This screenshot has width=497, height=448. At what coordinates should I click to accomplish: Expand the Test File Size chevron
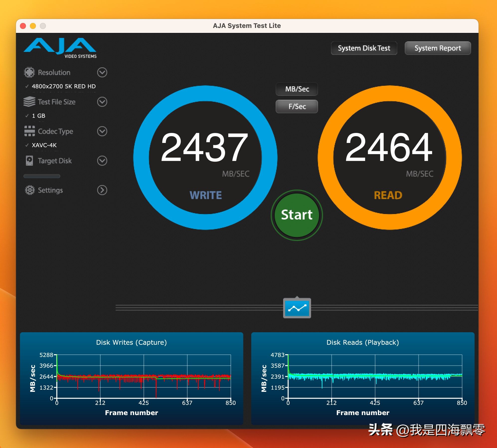click(102, 102)
